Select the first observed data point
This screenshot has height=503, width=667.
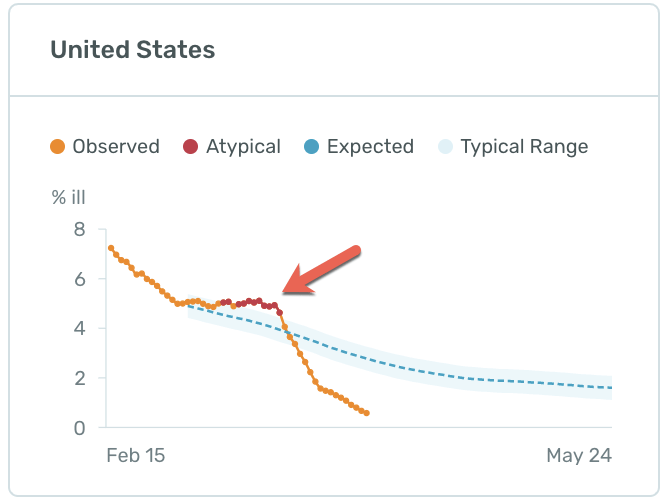(111, 248)
